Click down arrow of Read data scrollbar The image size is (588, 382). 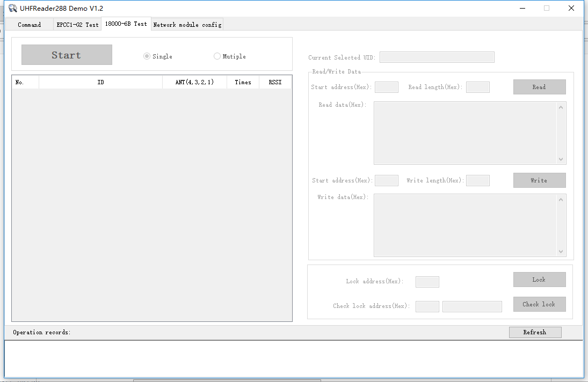pos(561,159)
